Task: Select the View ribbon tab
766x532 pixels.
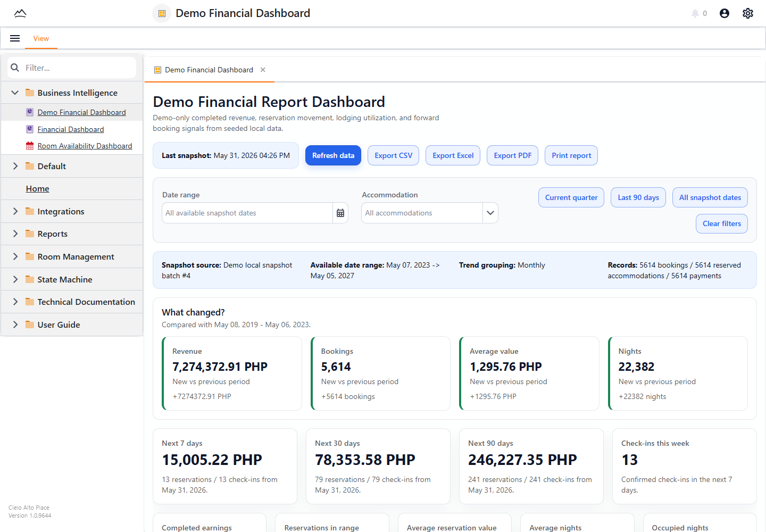Action: 41,38
